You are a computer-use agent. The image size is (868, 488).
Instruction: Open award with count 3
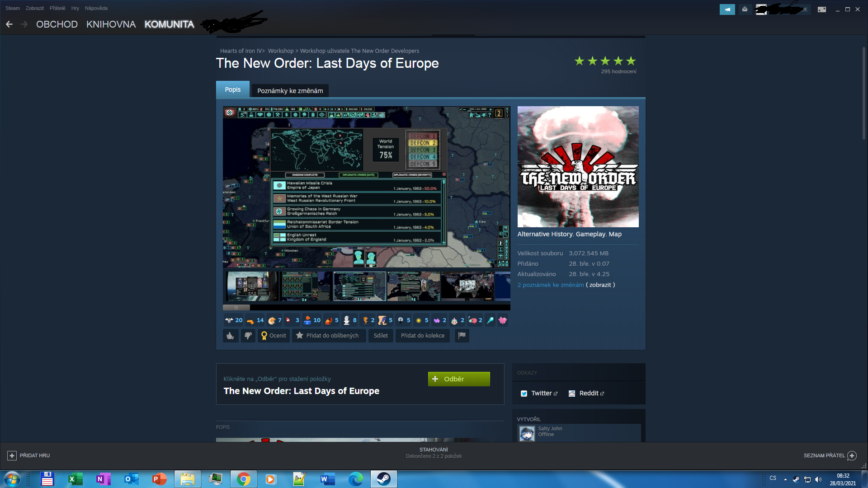292,320
